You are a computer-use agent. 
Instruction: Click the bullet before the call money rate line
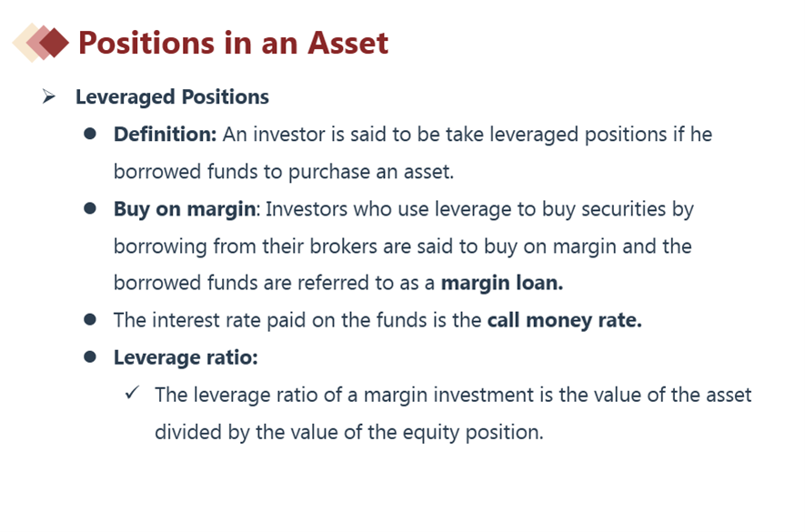tap(89, 320)
